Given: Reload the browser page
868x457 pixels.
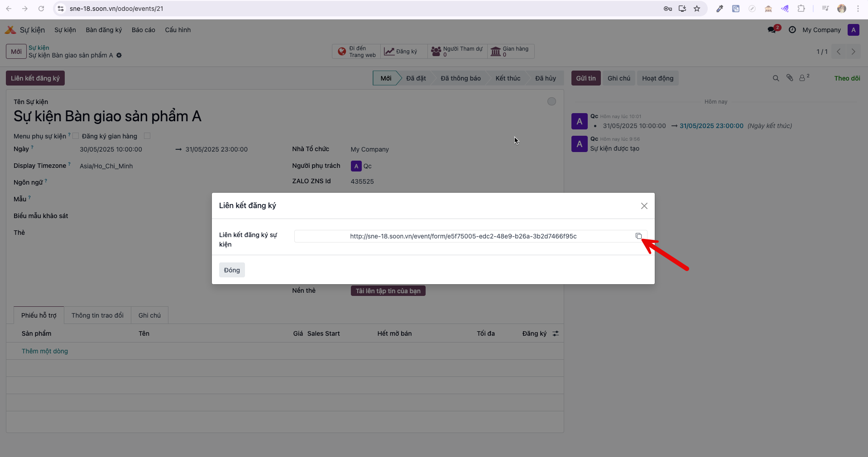Looking at the screenshot, I should coord(41,9).
